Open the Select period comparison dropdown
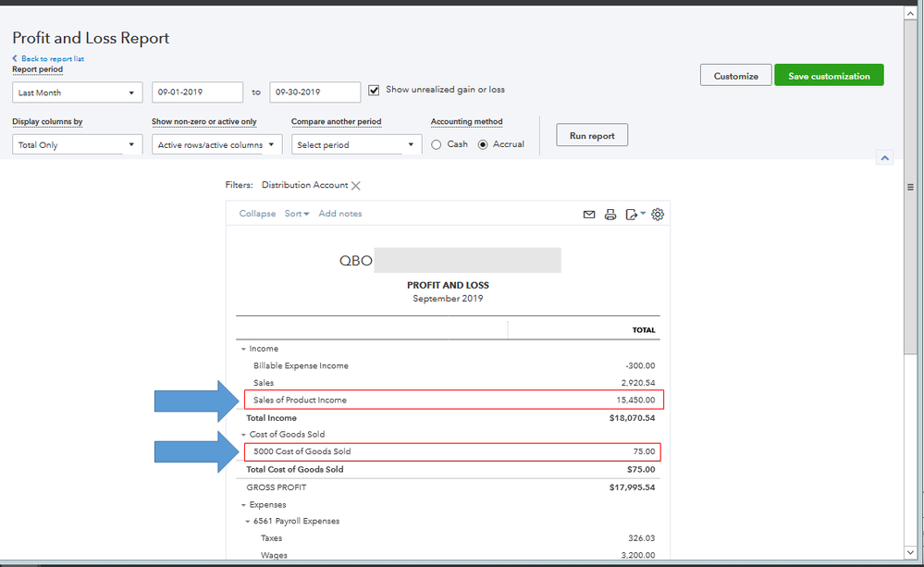The height and width of the screenshot is (567, 924). 356,144
